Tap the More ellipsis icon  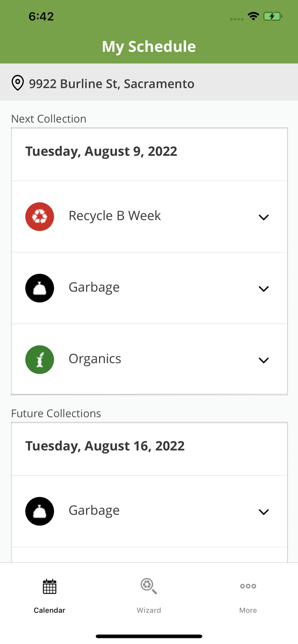[x=248, y=586]
